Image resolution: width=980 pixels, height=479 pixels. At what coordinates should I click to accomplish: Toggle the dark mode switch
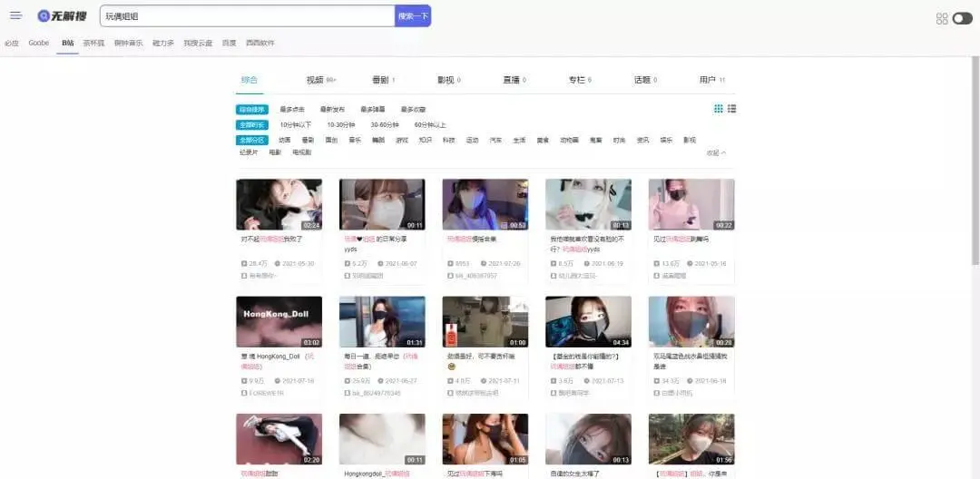[x=963, y=19]
